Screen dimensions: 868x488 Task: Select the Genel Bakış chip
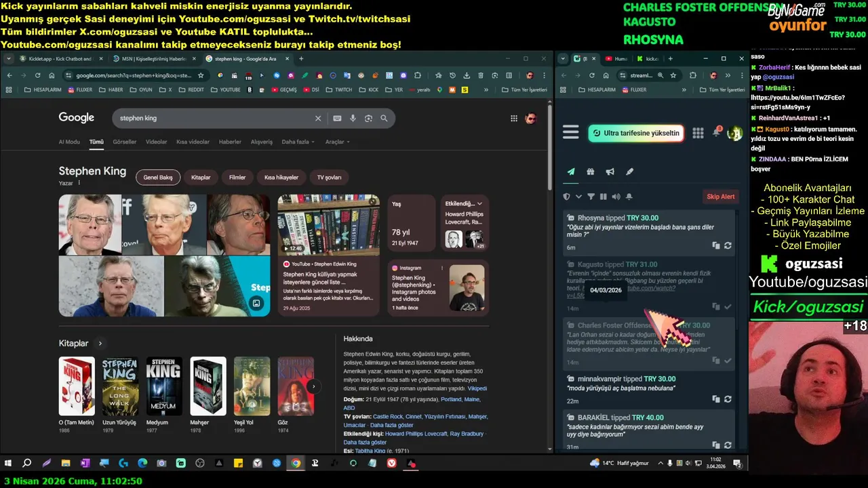click(x=158, y=178)
